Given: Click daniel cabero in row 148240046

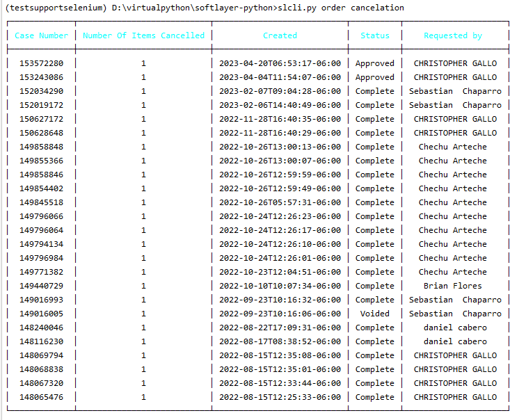Looking at the screenshot, I should coord(455,327).
